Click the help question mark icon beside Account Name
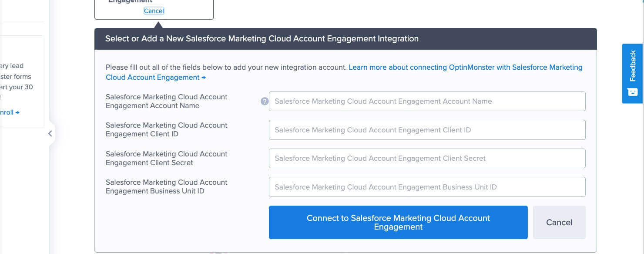The height and width of the screenshot is (254, 644). pyautogui.click(x=264, y=101)
